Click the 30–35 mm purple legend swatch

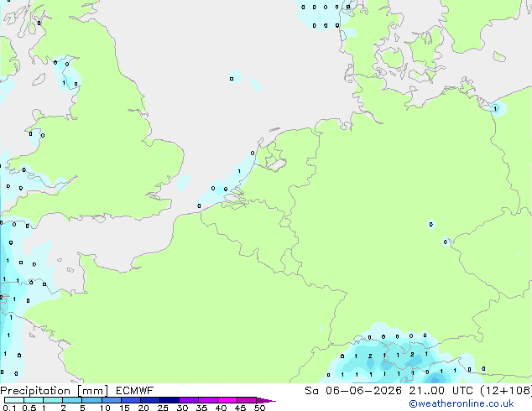pos(189,400)
